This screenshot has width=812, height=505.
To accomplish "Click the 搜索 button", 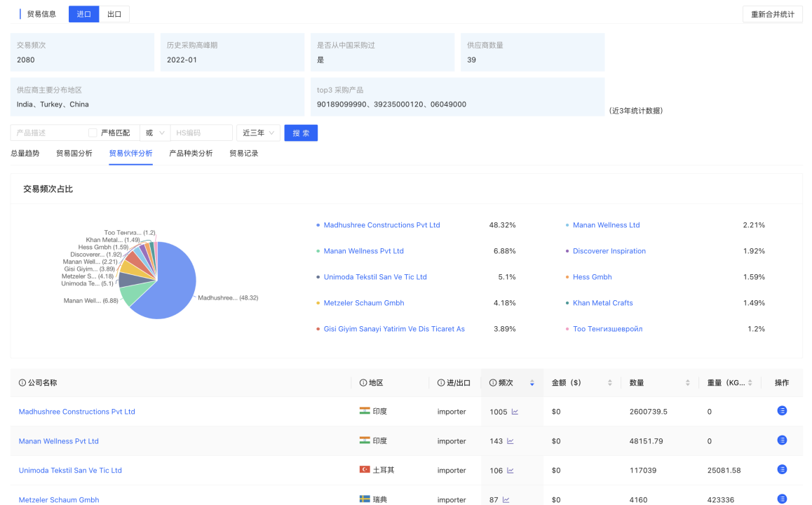I will tap(301, 133).
